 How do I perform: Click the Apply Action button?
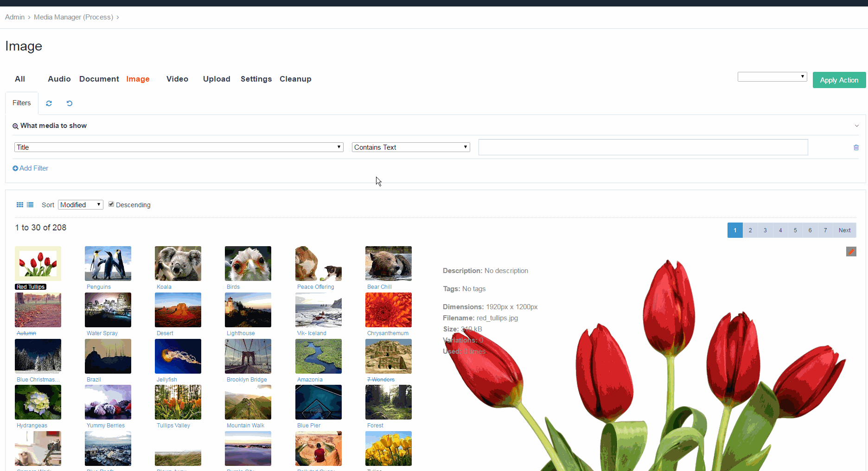839,80
